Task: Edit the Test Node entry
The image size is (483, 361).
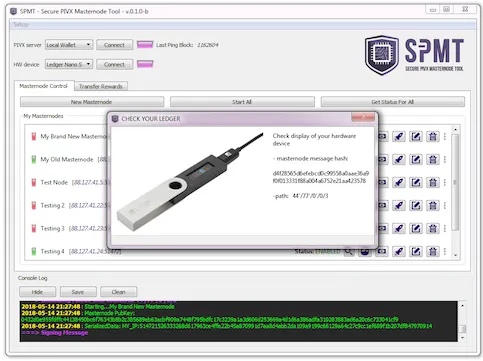Action: (x=416, y=182)
